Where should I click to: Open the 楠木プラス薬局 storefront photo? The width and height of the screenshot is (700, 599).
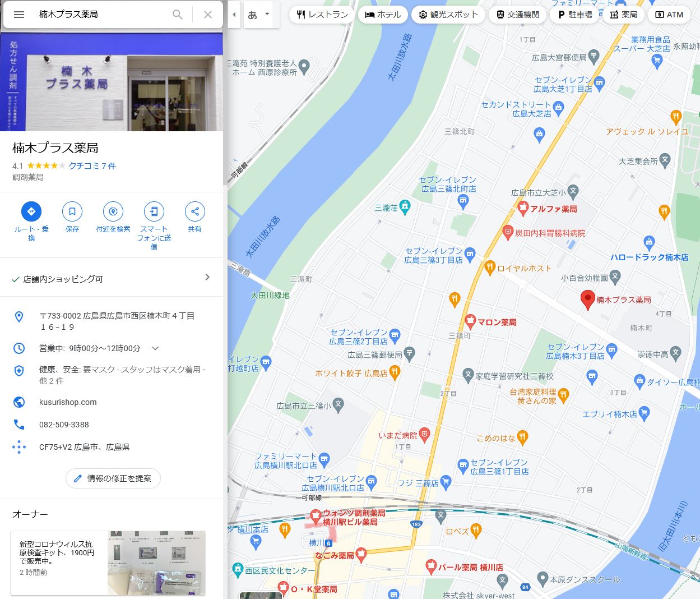coord(112,82)
